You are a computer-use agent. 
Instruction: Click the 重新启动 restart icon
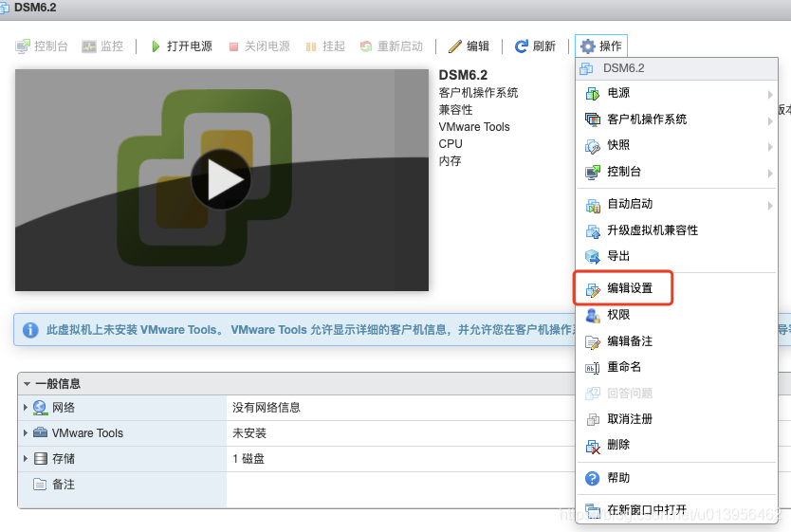pyautogui.click(x=366, y=46)
